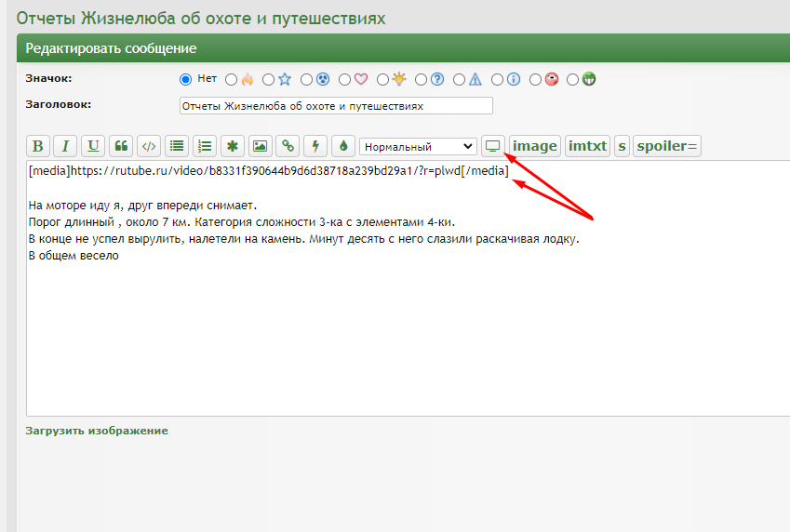Screen dimensions: 790x532
Task: Click the 's' strikethrough BBCode button
Action: click(x=622, y=146)
